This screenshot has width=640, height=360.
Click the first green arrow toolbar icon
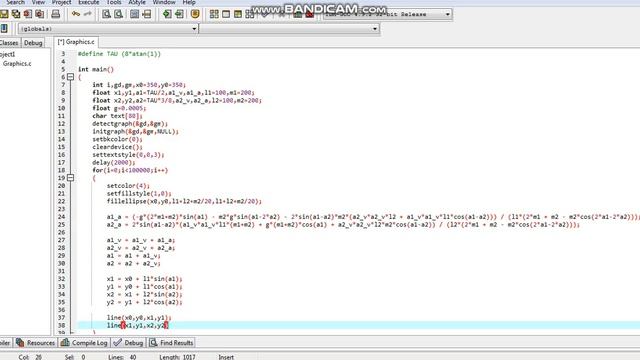tap(167, 14)
